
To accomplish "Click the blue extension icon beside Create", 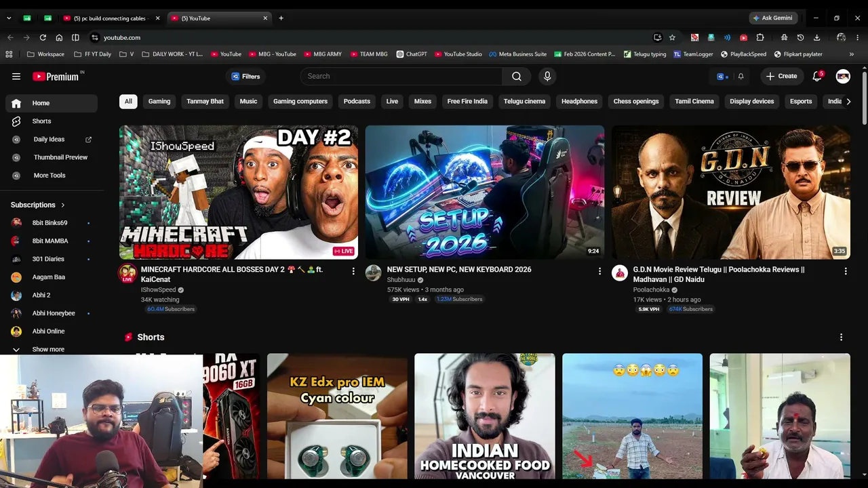I will [x=721, y=77].
